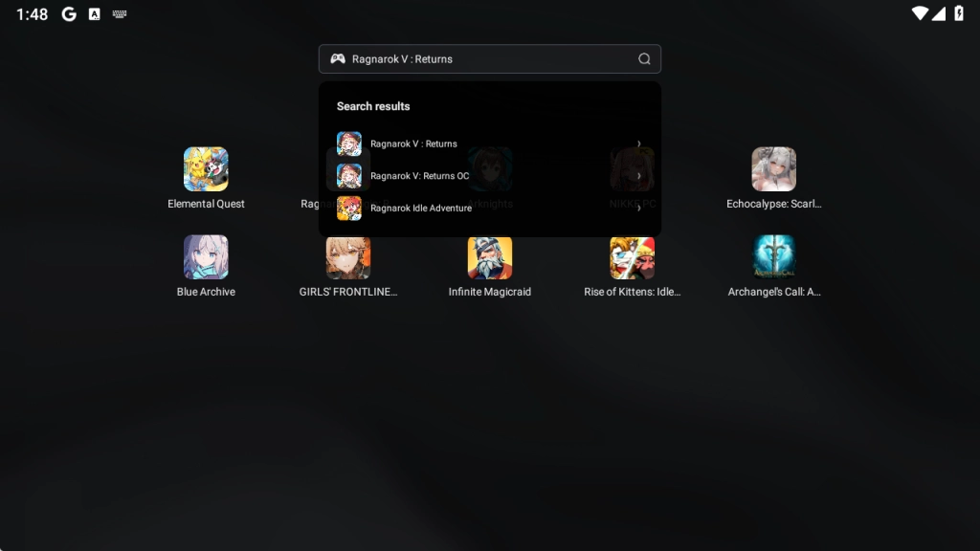Check the Wi-Fi signal icon
This screenshot has width=980, height=551.
pyautogui.click(x=920, y=13)
